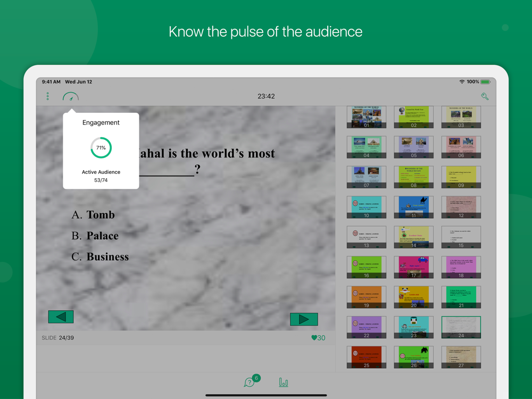Click the 71% engagement progress ring

pyautogui.click(x=101, y=147)
